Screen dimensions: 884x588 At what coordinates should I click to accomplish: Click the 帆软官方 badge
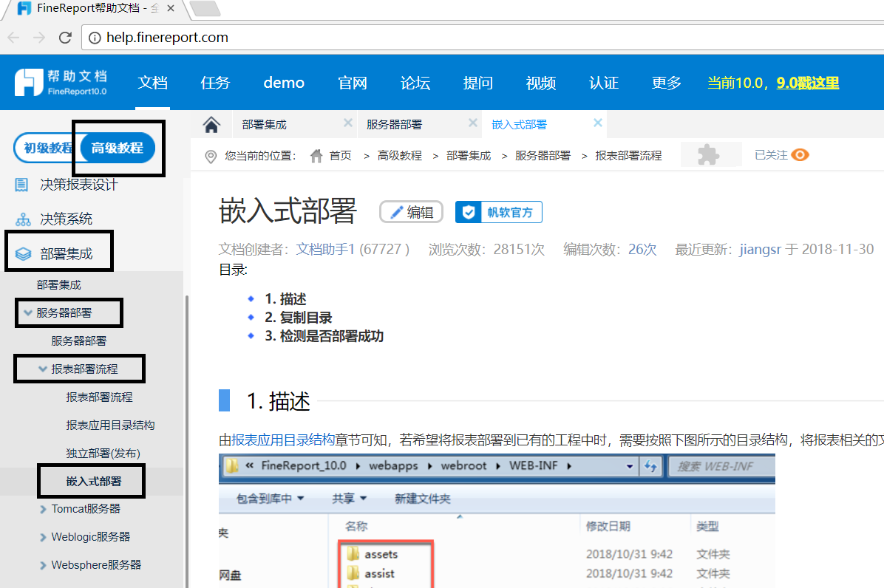[x=499, y=212]
